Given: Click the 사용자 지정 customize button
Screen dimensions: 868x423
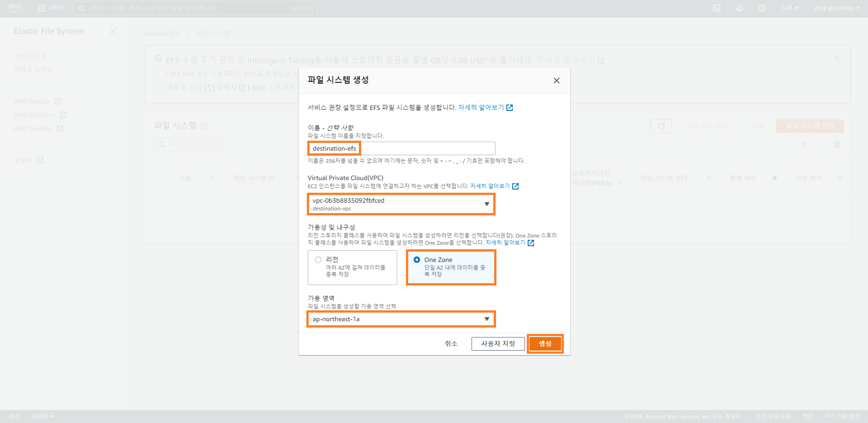Looking at the screenshot, I should point(498,344).
